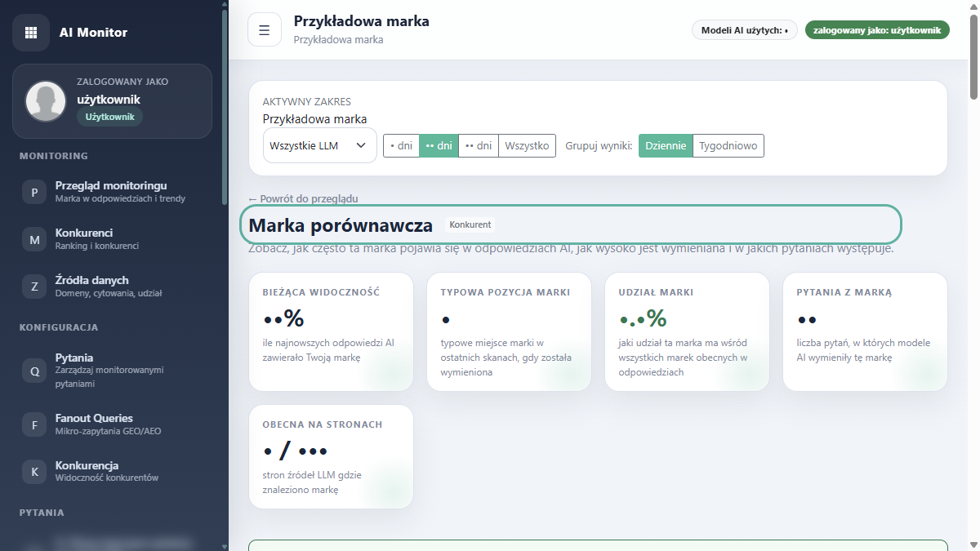Click the Pytania z marką card

(865, 331)
